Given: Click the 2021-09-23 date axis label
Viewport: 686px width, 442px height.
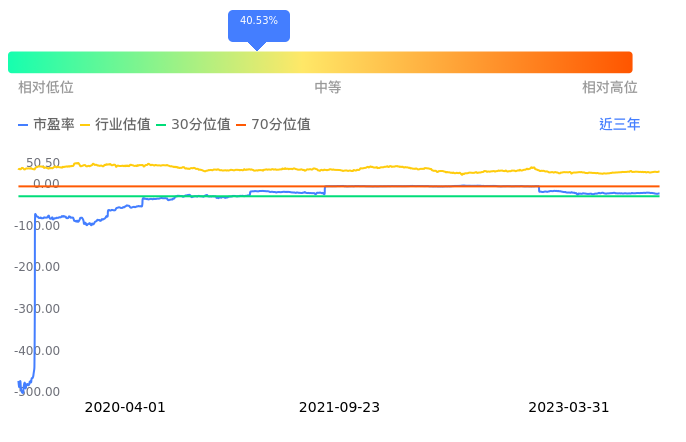Looking at the screenshot, I should pyautogui.click(x=340, y=408).
